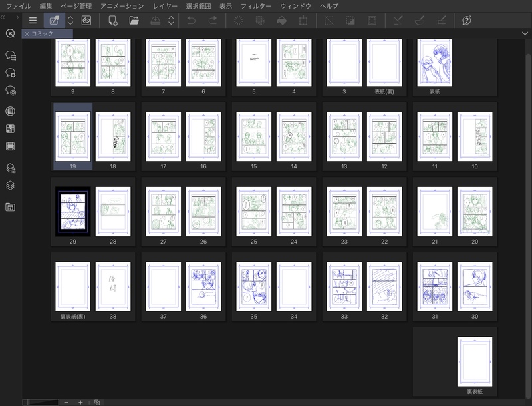Open the フィルター menu
The height and width of the screenshot is (406, 532).
(256, 6)
